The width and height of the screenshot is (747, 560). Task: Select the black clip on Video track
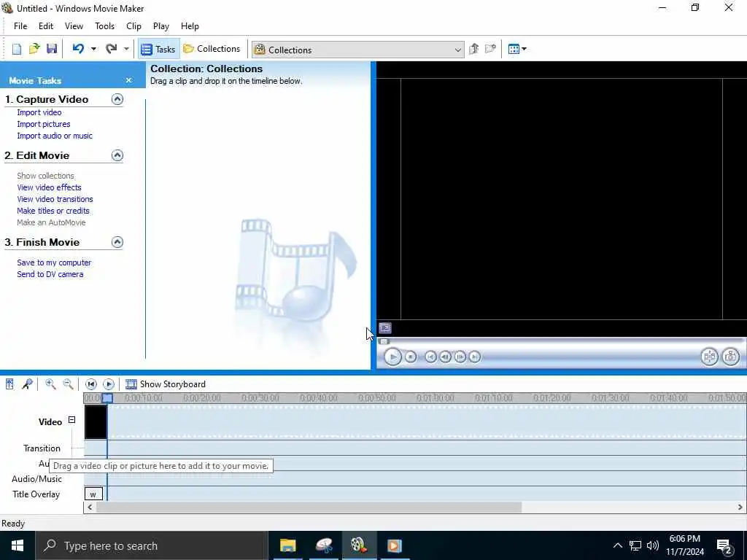pyautogui.click(x=96, y=422)
